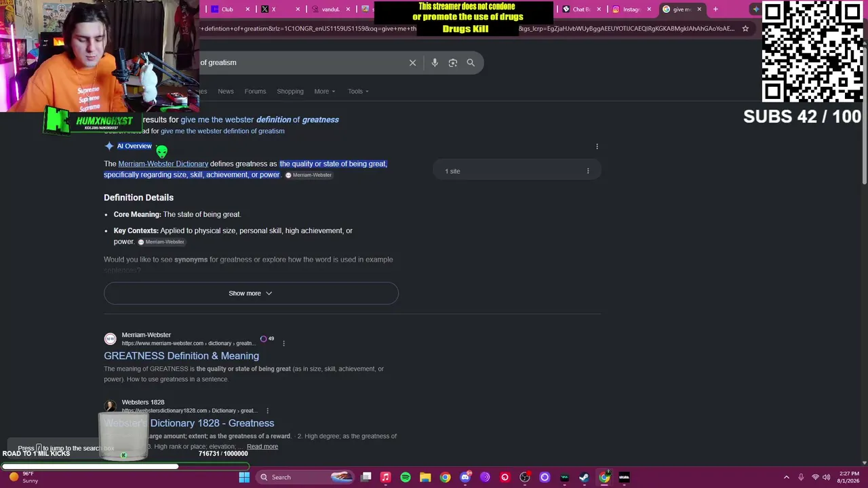Click the 'Definition Details' heading
Screen dimensions: 868x488
coord(138,198)
